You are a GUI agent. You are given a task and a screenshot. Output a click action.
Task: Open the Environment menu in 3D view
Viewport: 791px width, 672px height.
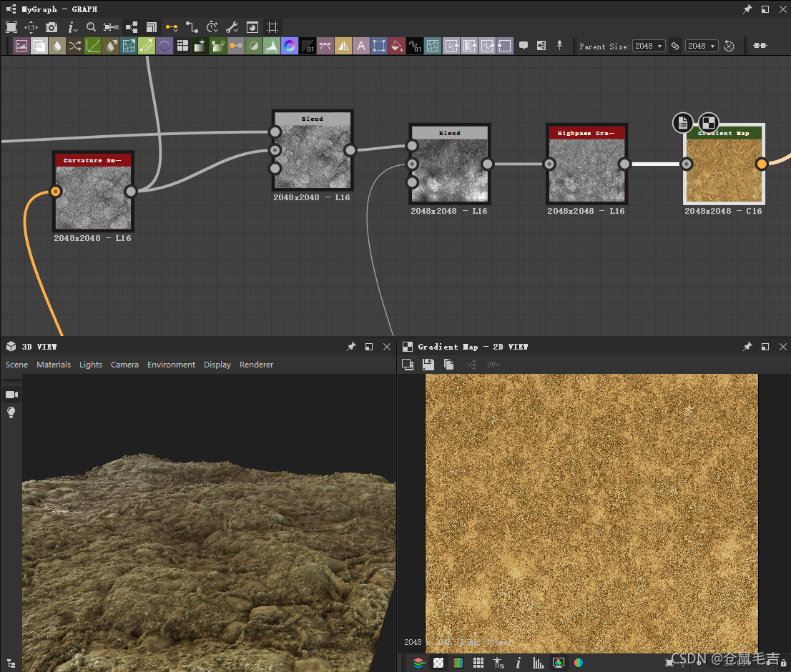[x=171, y=365]
